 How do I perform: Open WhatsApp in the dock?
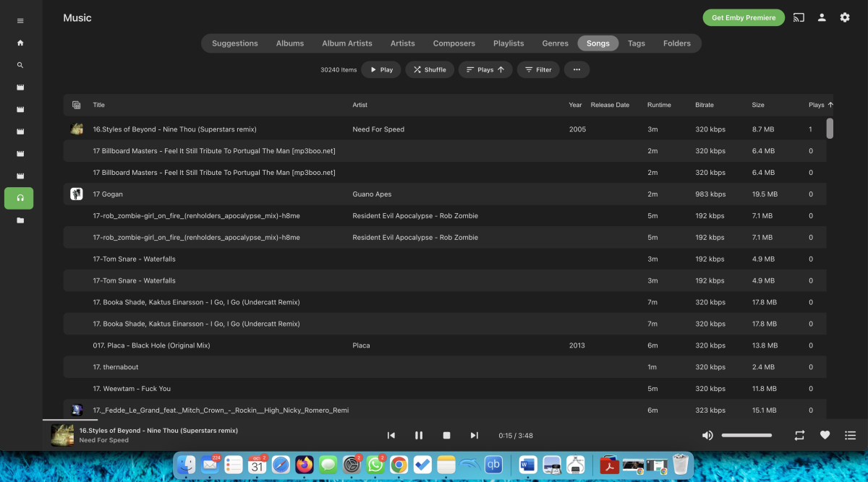click(x=375, y=465)
